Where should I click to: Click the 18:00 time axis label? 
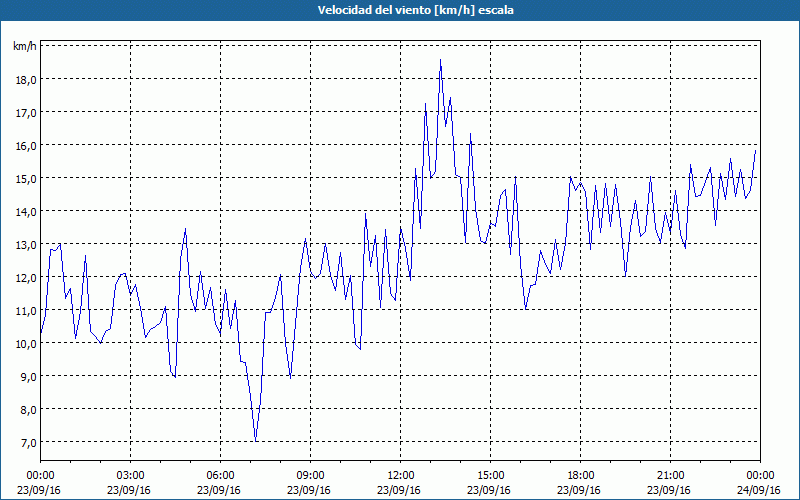point(581,475)
